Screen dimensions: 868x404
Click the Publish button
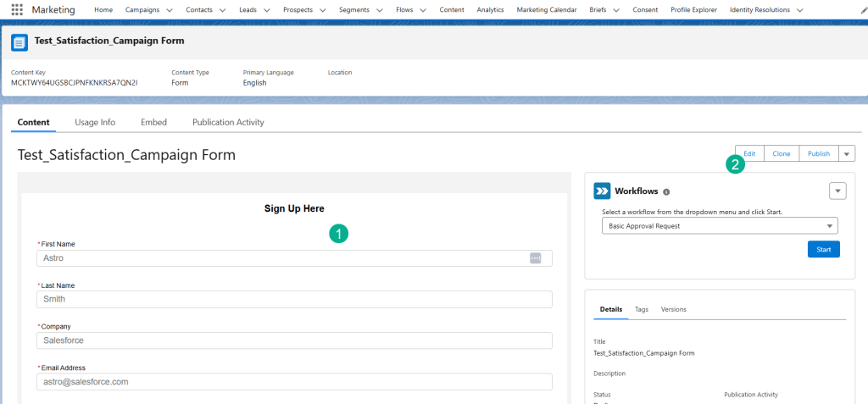click(818, 153)
